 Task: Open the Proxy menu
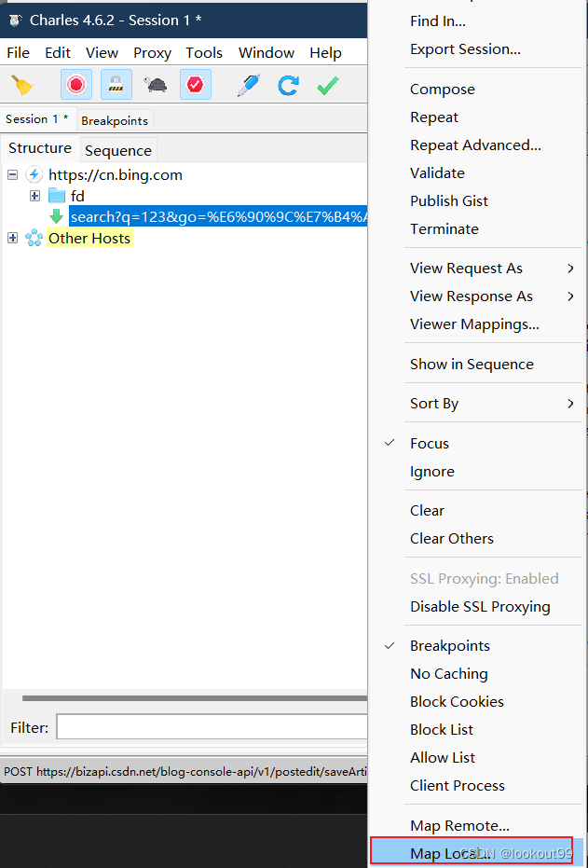(152, 52)
